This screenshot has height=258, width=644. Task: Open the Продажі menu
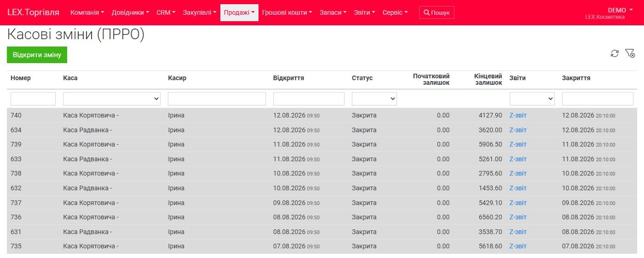(x=239, y=12)
